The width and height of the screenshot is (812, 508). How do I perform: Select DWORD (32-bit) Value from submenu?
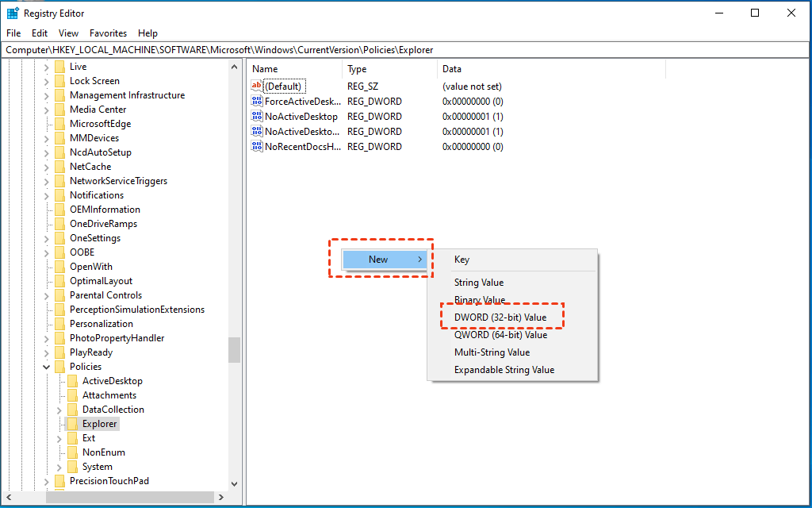coord(500,317)
